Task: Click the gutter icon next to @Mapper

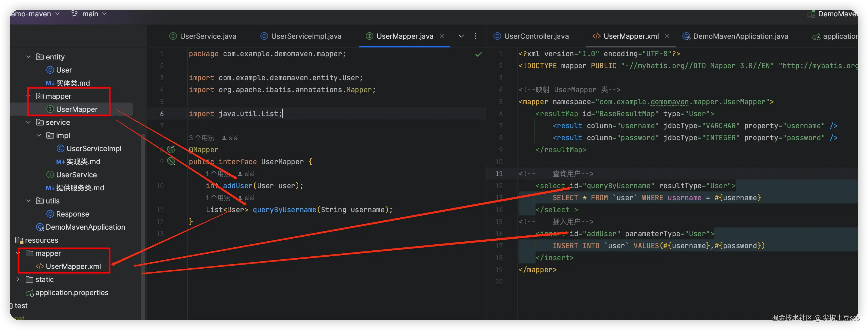Action: point(171,149)
